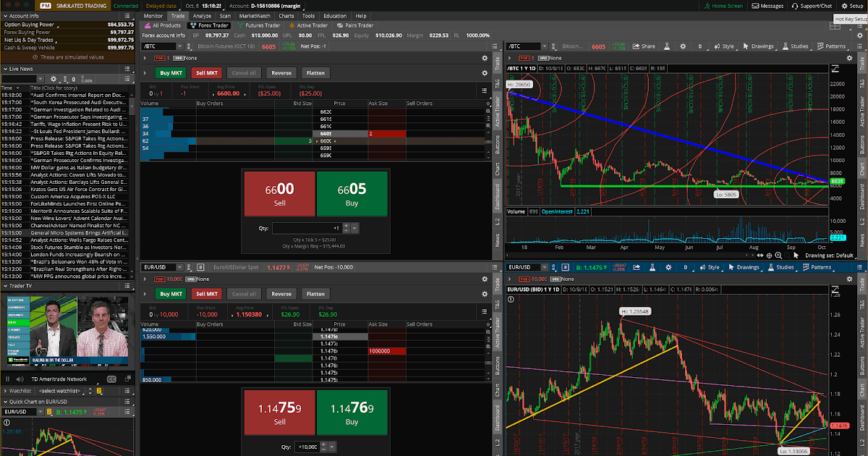Open Studies on EUR/USD chart
Screen dimensions: 868x456
coord(780,267)
